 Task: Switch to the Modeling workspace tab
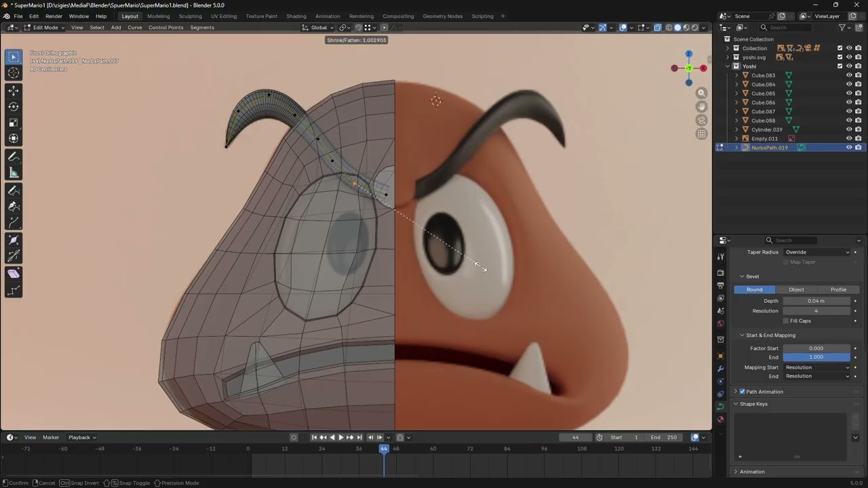pyautogui.click(x=159, y=16)
